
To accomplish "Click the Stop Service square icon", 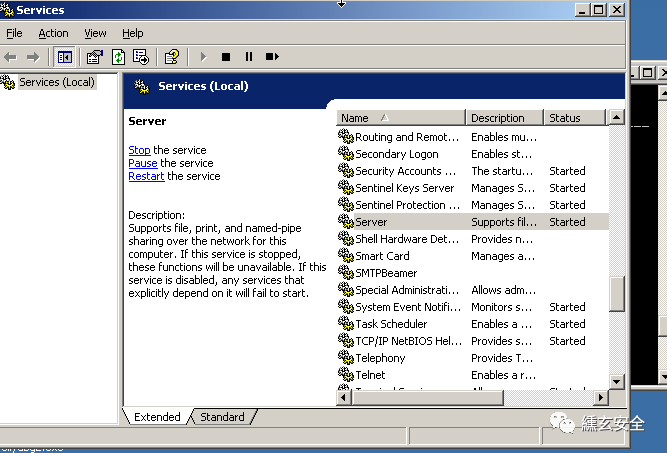I will [x=226, y=57].
